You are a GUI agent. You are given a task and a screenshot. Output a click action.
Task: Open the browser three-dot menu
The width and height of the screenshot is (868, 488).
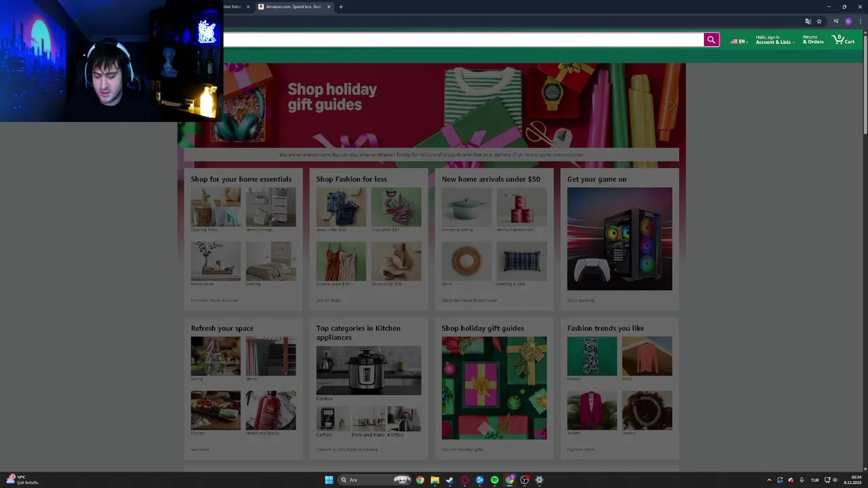pos(861,21)
